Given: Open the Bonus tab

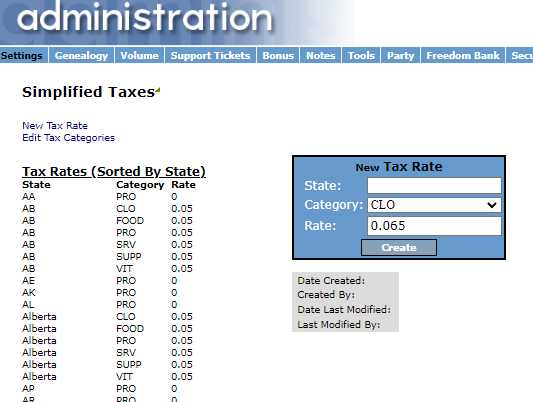Looking at the screenshot, I should [278, 55].
